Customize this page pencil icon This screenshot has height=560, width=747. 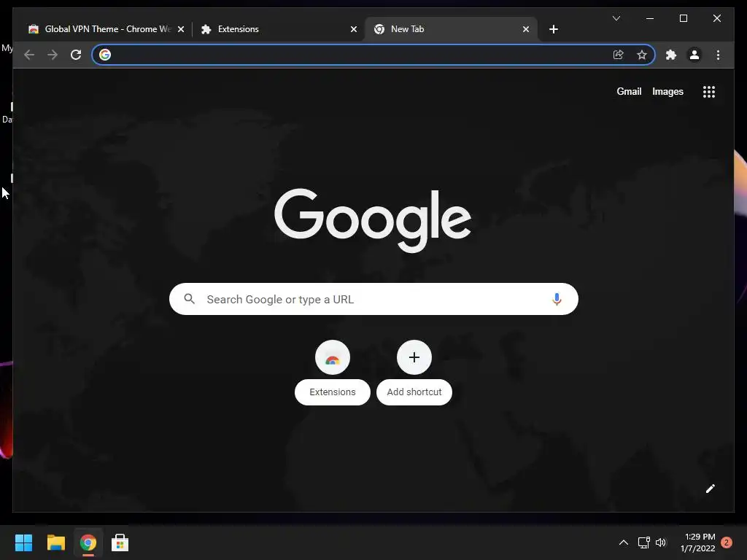710,489
